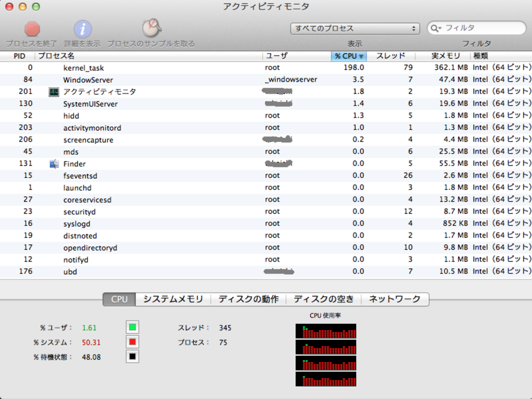
Task: Click the bottom CPU usage graph
Action: [x=326, y=379]
